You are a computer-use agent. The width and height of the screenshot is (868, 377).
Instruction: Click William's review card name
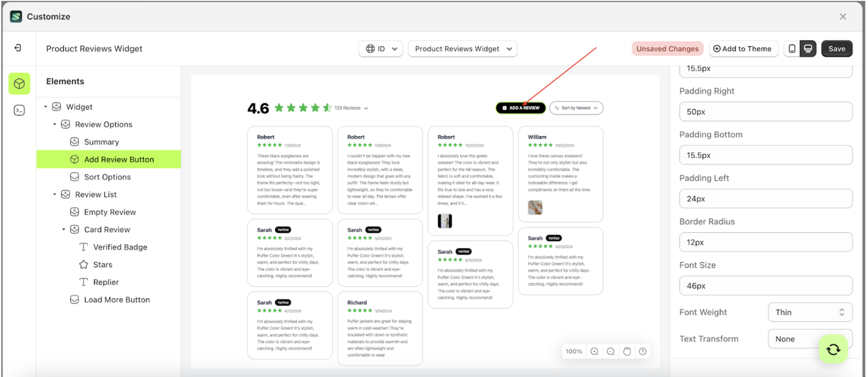click(x=537, y=137)
